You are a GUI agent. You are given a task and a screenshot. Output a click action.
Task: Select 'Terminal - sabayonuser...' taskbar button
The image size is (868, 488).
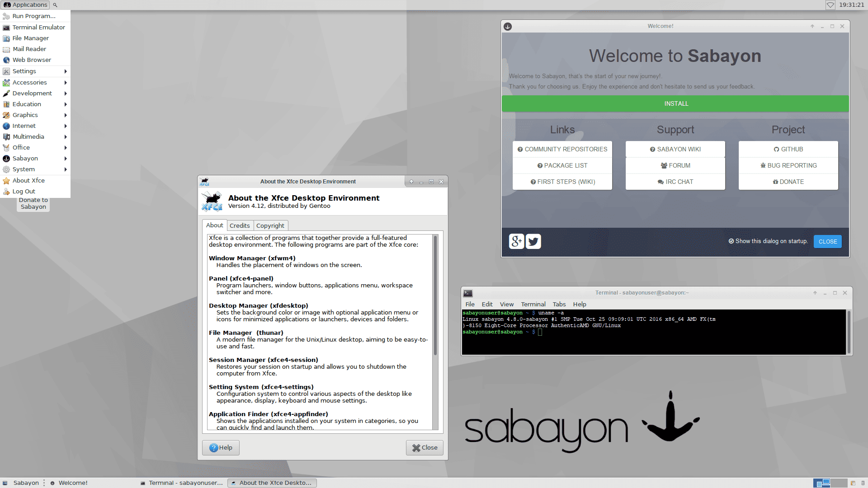point(182,483)
